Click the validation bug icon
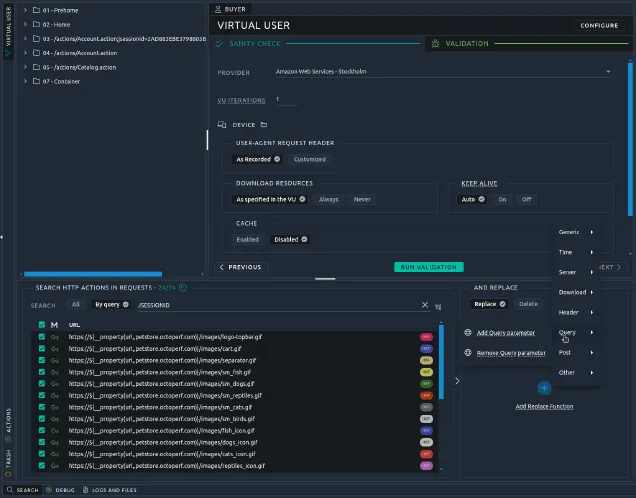Viewport: 636px width, 498px height. point(435,43)
